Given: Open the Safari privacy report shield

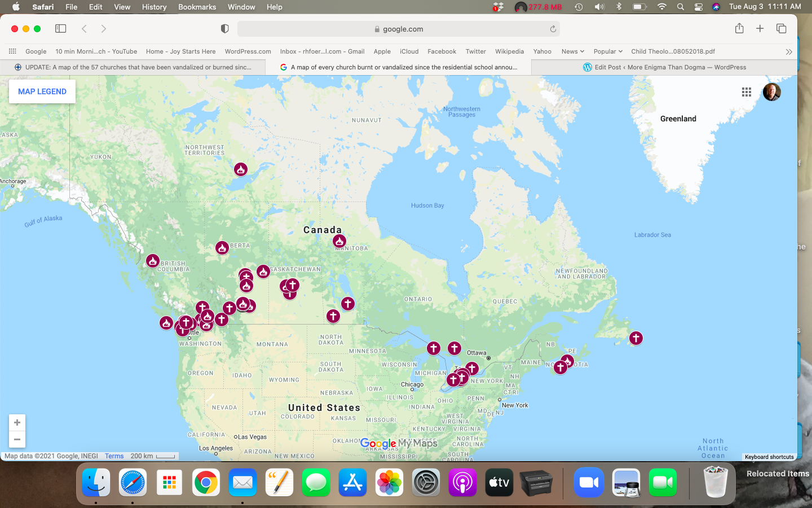Looking at the screenshot, I should (x=224, y=29).
